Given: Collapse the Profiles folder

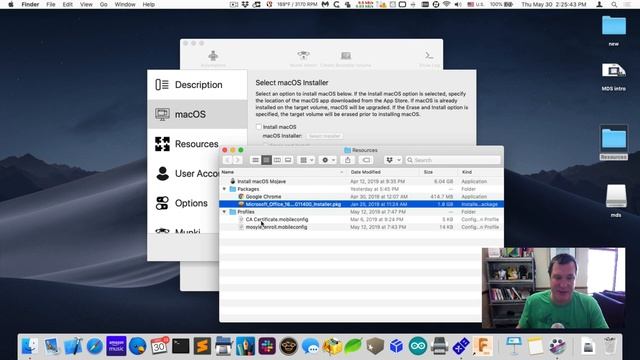Looking at the screenshot, I should coord(224,212).
